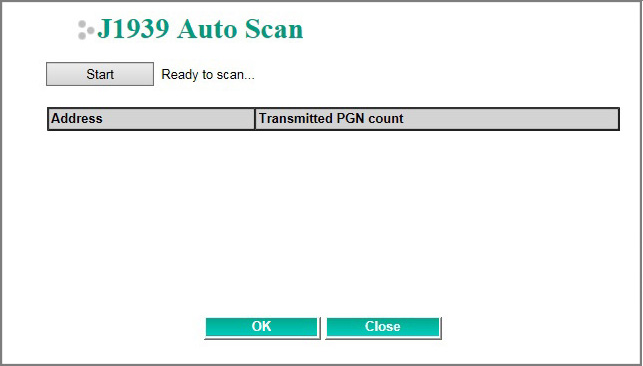Select the Address column header
Viewport: 643px width, 366px height.
[x=151, y=119]
